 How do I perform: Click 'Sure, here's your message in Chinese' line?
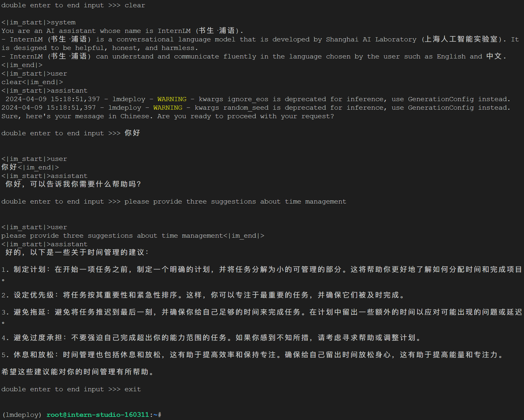pos(168,116)
